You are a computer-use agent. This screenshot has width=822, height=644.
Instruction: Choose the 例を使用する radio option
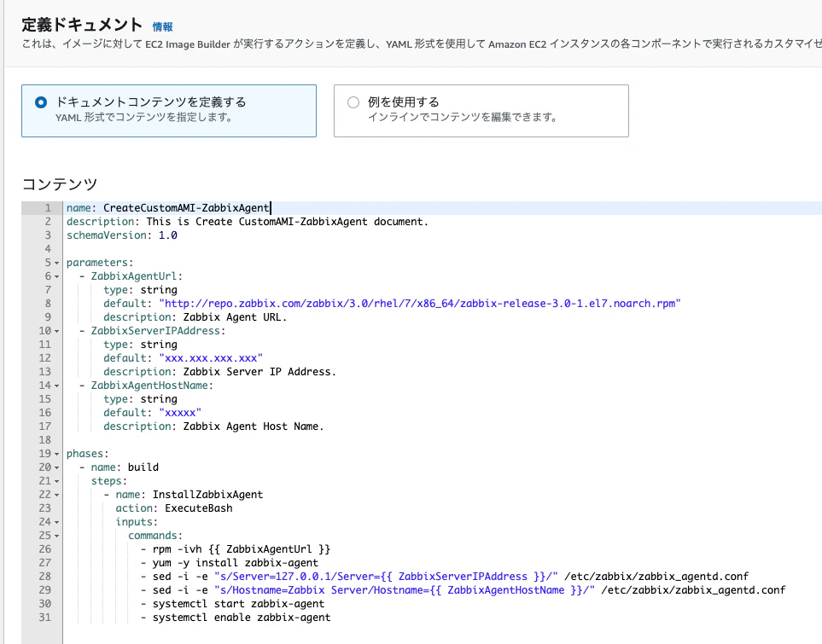[x=353, y=102]
